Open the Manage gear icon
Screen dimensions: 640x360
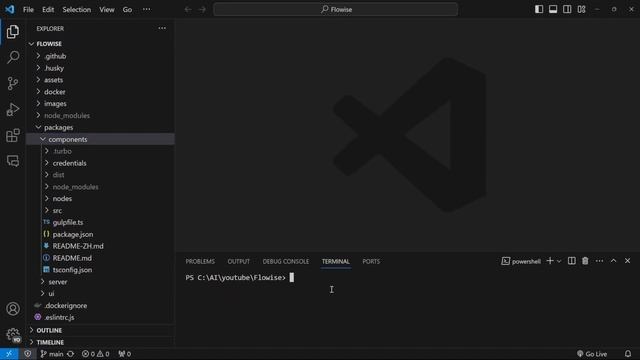tap(13, 335)
